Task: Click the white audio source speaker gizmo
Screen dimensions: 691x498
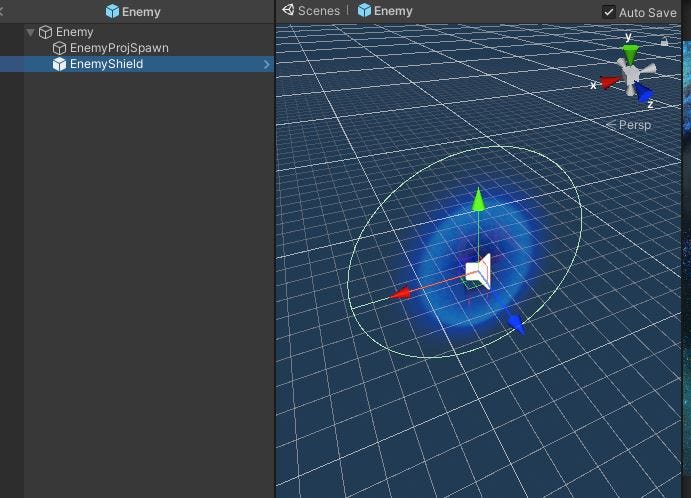Action: tap(479, 271)
